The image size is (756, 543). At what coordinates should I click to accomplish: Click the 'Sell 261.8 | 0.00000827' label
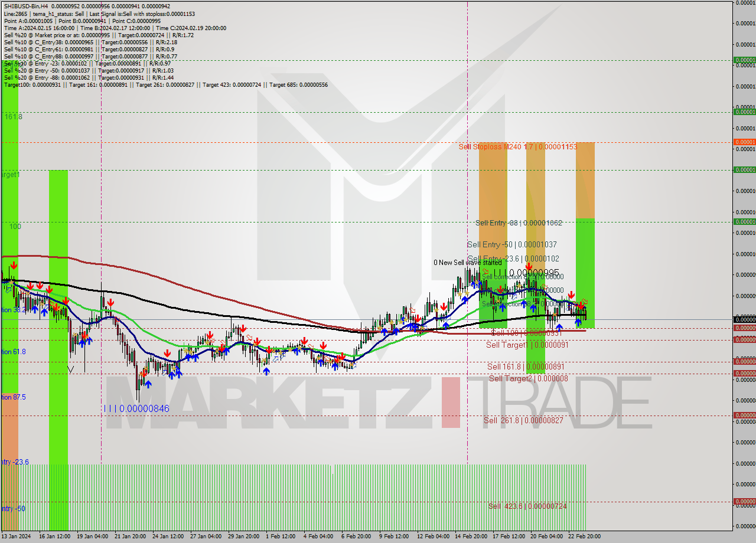coord(523,420)
